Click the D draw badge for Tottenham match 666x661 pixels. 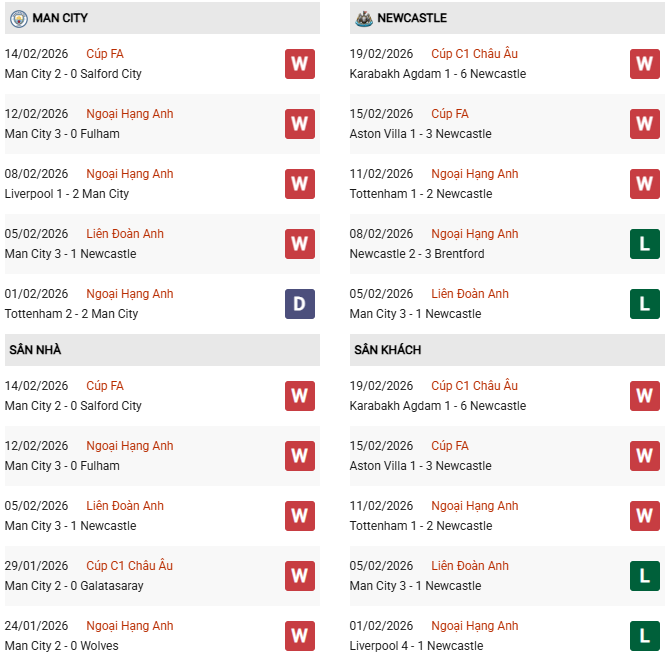click(300, 304)
